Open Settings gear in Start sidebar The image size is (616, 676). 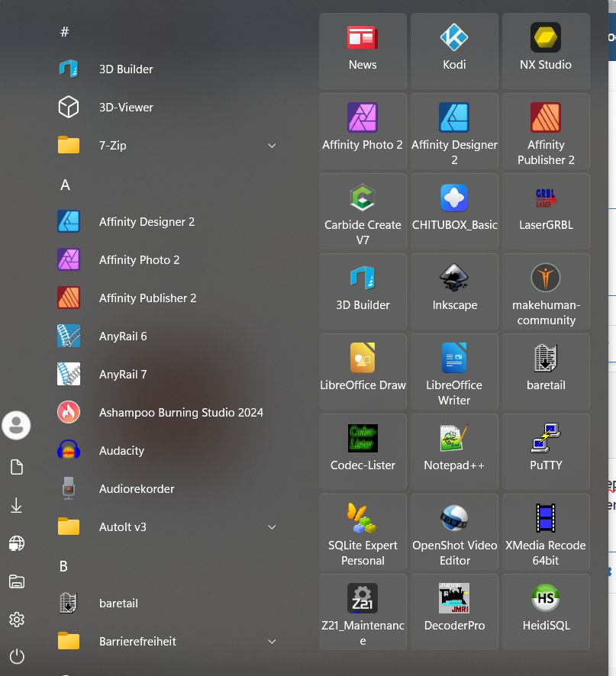16,620
